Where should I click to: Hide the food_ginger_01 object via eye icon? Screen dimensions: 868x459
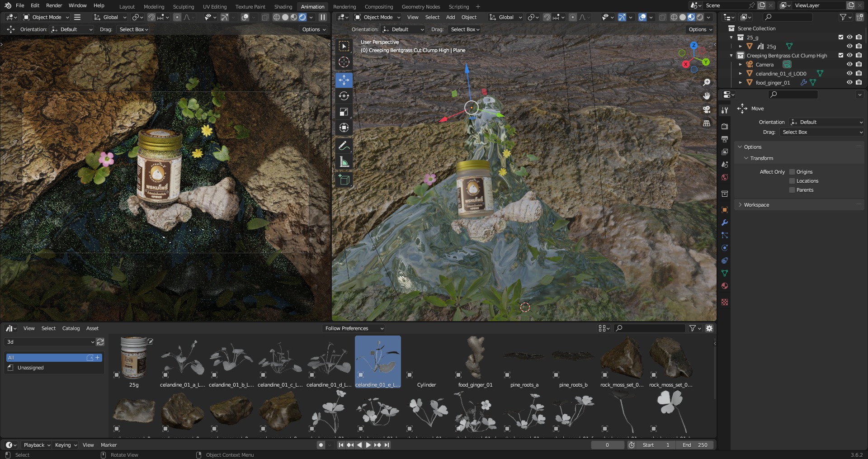[x=849, y=82]
